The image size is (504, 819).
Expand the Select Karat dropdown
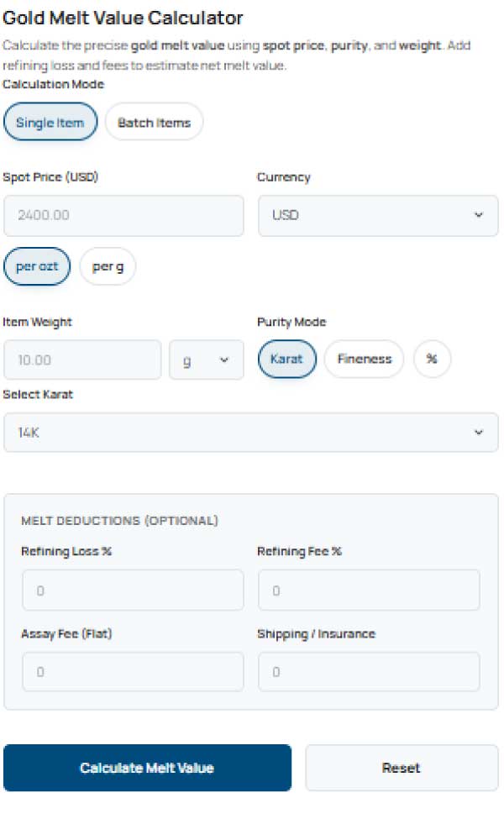[x=250, y=433]
